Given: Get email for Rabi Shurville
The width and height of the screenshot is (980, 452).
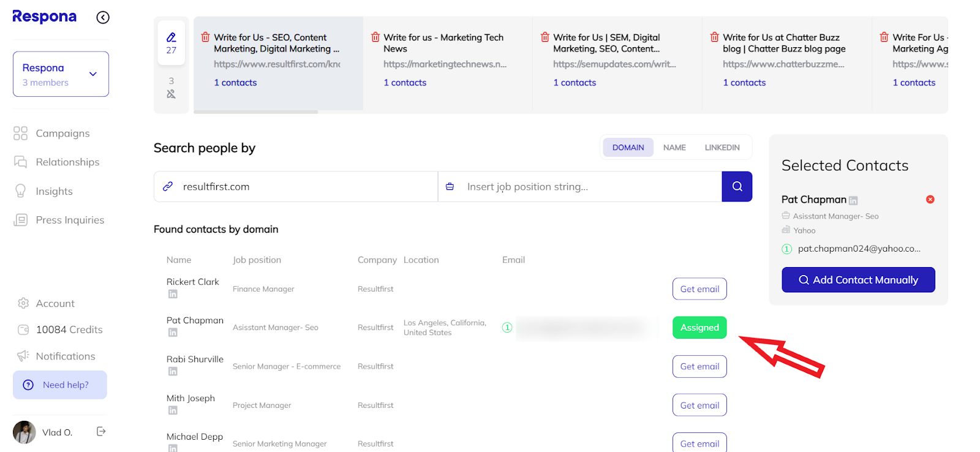Looking at the screenshot, I should [699, 366].
